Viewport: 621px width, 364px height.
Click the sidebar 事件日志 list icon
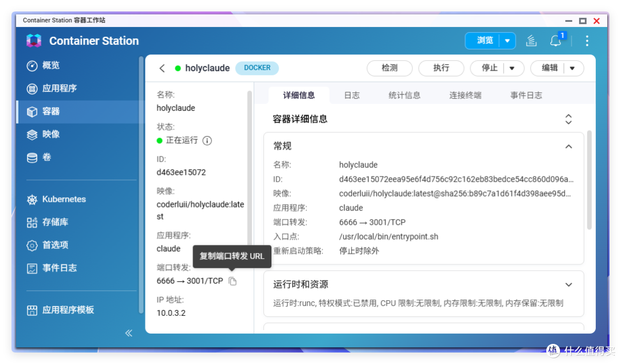pos(32,269)
